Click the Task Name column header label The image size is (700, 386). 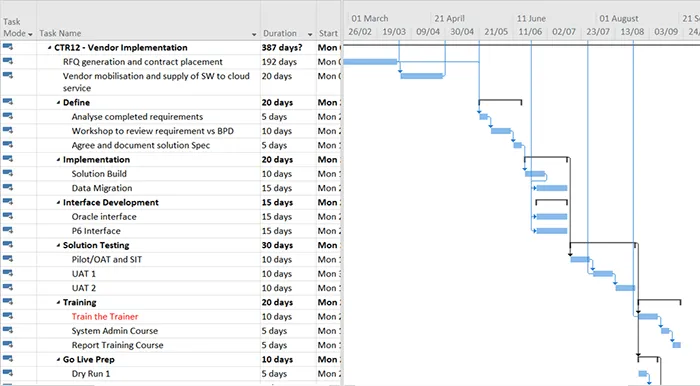tap(60, 33)
